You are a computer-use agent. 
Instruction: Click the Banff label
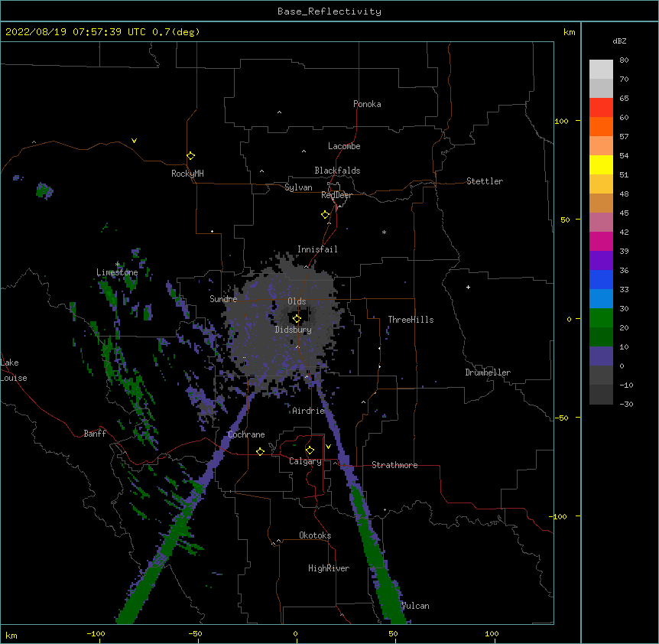point(95,434)
